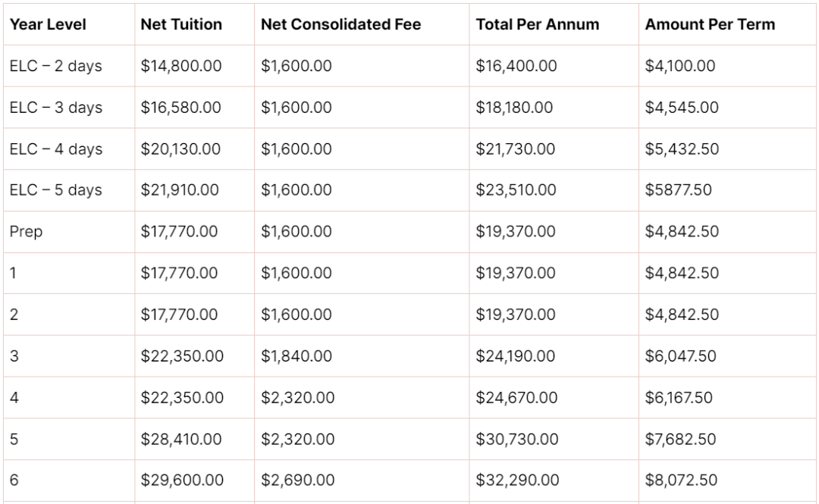Click the Net Consolidated Fee header
This screenshot has width=819, height=504.
pos(340,24)
